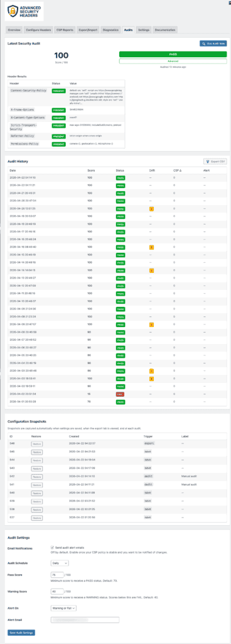
Task: Click Save Audit Settings button
Action: pyautogui.click(x=22, y=632)
